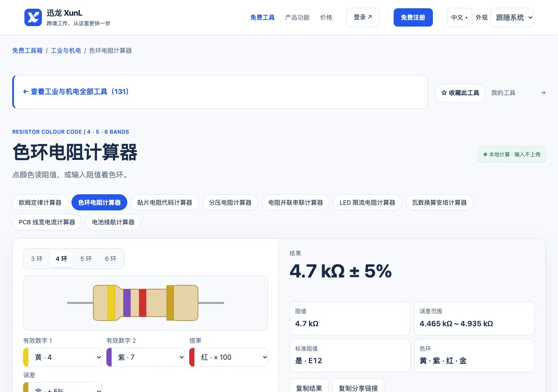Click the 免费注册 button
558x392 pixels.
[x=413, y=17]
